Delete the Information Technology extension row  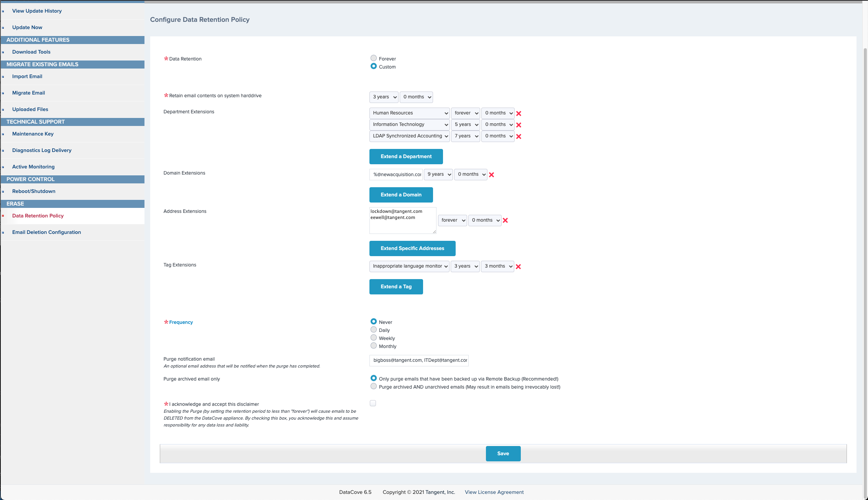pos(519,125)
